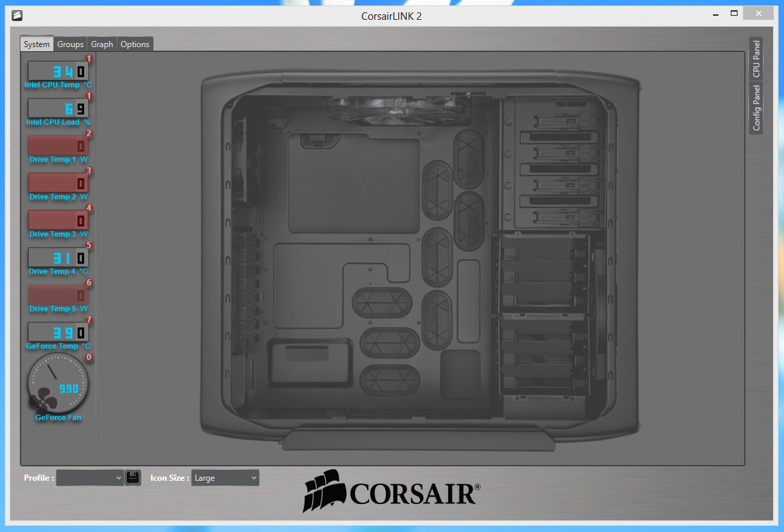Open the Graph tab

(102, 44)
